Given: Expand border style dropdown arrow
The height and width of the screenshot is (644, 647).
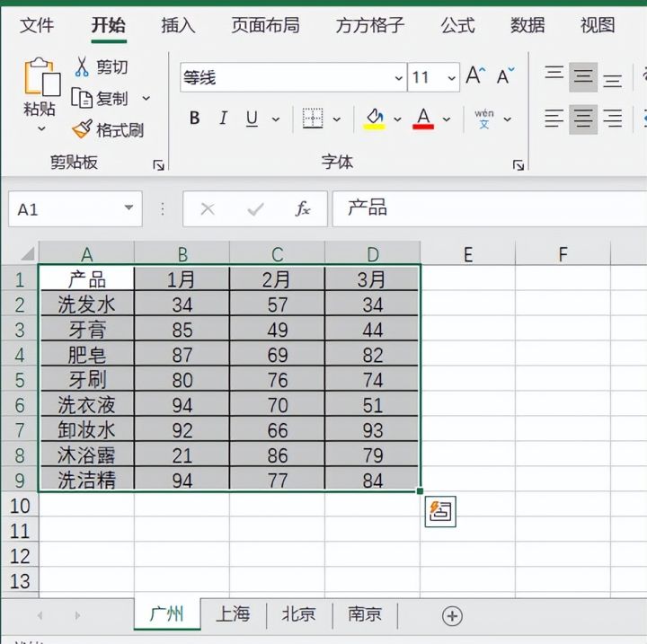Looking at the screenshot, I should click(x=337, y=119).
